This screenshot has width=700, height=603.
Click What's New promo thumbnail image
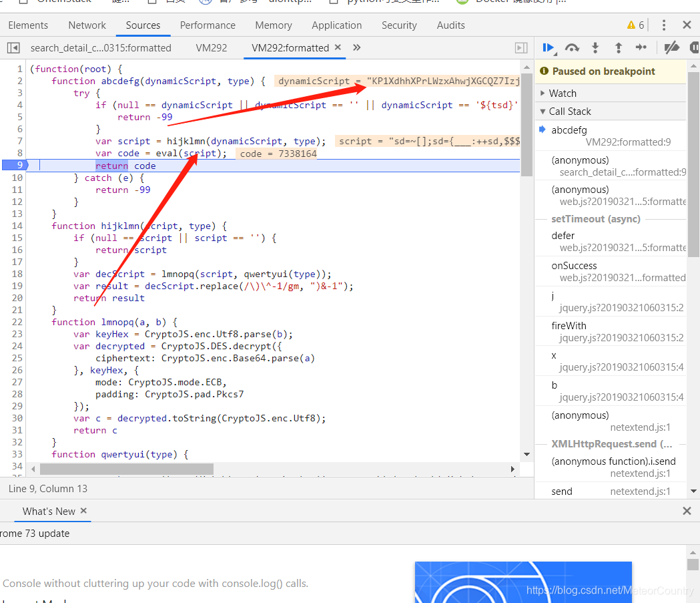coord(523,582)
